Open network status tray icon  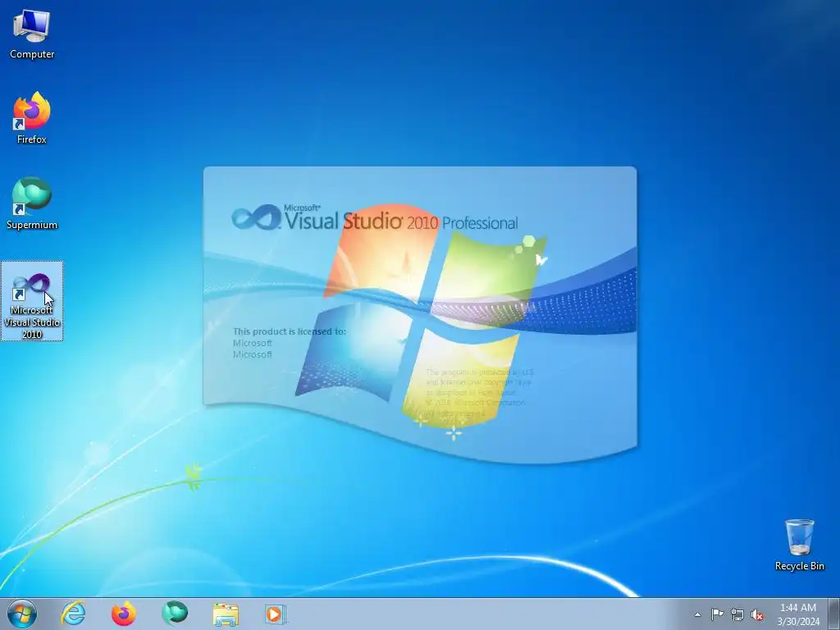737,614
